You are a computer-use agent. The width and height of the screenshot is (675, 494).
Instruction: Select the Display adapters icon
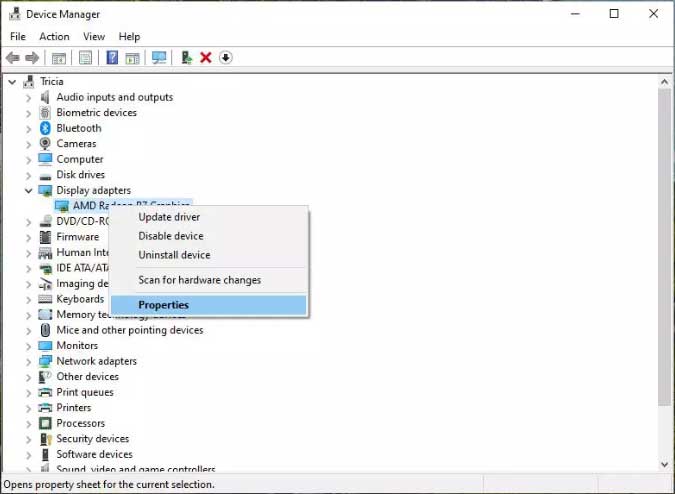tap(45, 191)
